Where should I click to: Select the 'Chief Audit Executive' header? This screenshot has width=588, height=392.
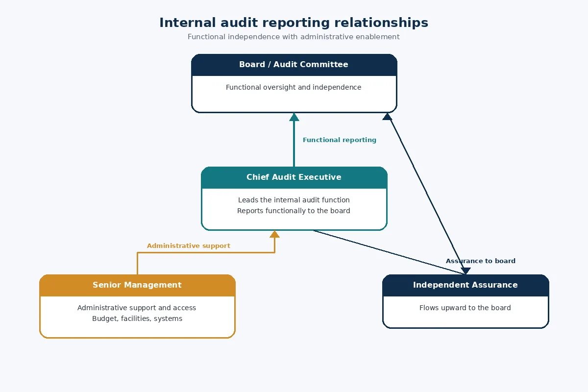point(294,177)
